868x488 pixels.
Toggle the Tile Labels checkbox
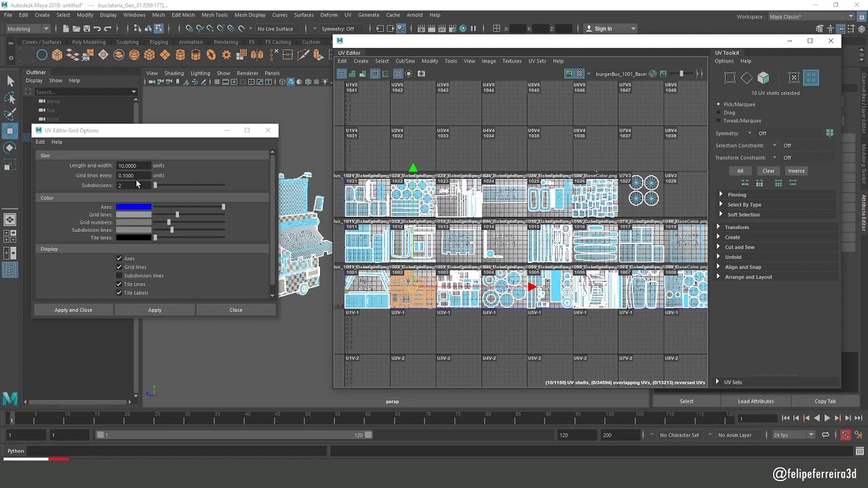119,293
